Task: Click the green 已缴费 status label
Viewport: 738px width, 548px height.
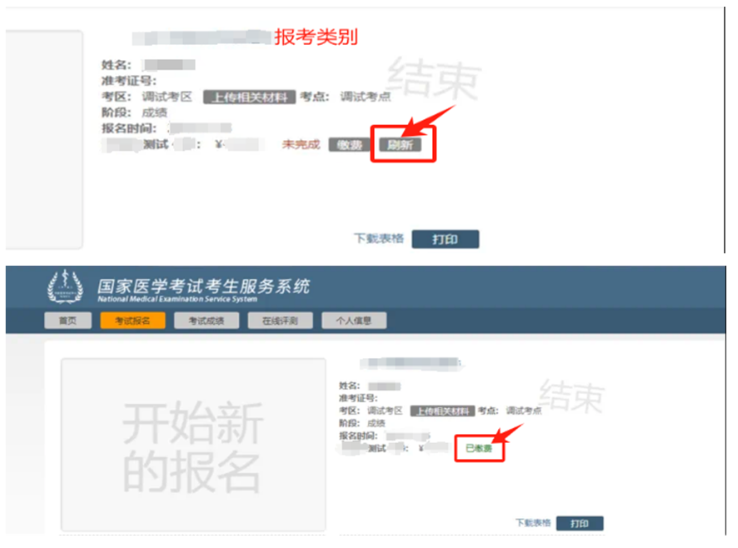Action: (479, 448)
